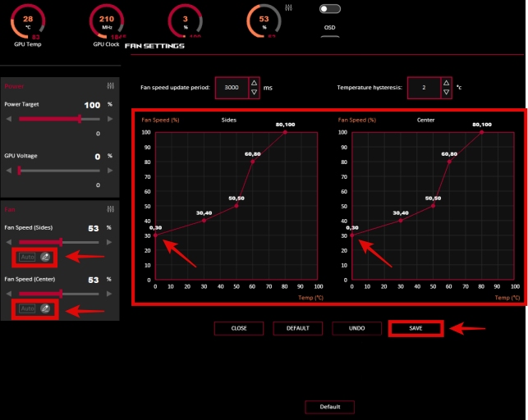Select the 60,80 point on Center graph
This screenshot has height=420, width=528.
(449, 162)
